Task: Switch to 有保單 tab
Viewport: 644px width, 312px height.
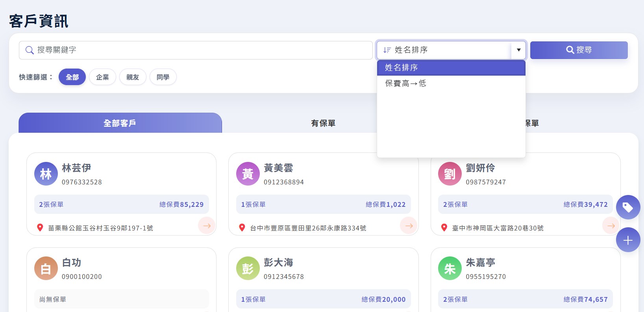Action: tap(323, 123)
